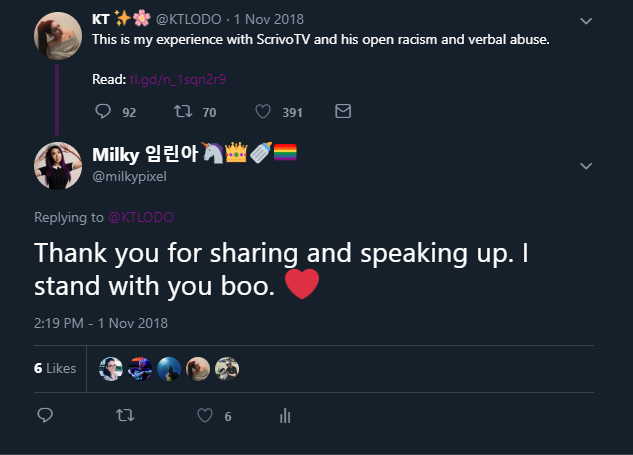This screenshot has width=633, height=455.
Task: Open more options chevron on KT's tweet
Action: (x=586, y=21)
